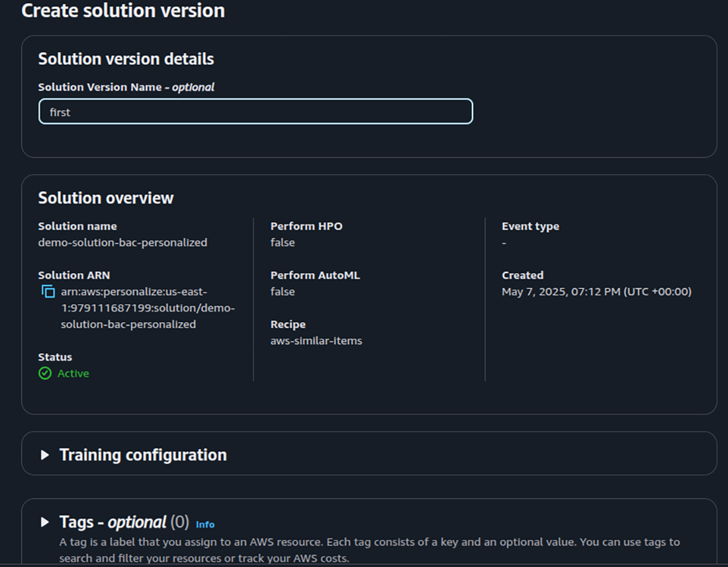Click the Active status text
728x567 pixels.
tap(73, 374)
